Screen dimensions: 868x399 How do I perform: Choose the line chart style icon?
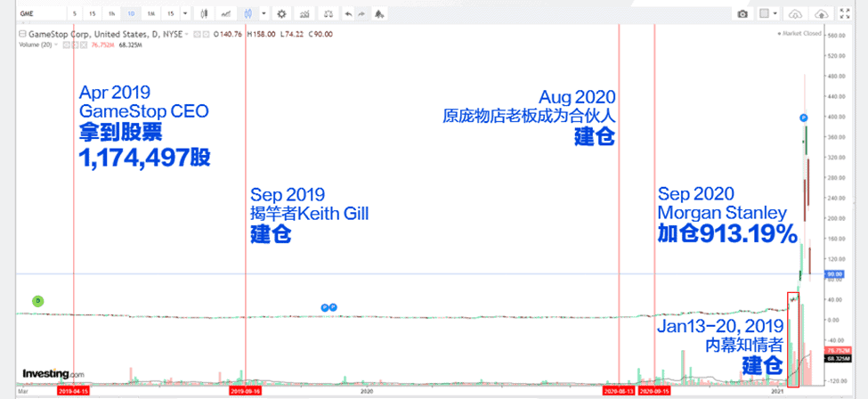coord(226,13)
